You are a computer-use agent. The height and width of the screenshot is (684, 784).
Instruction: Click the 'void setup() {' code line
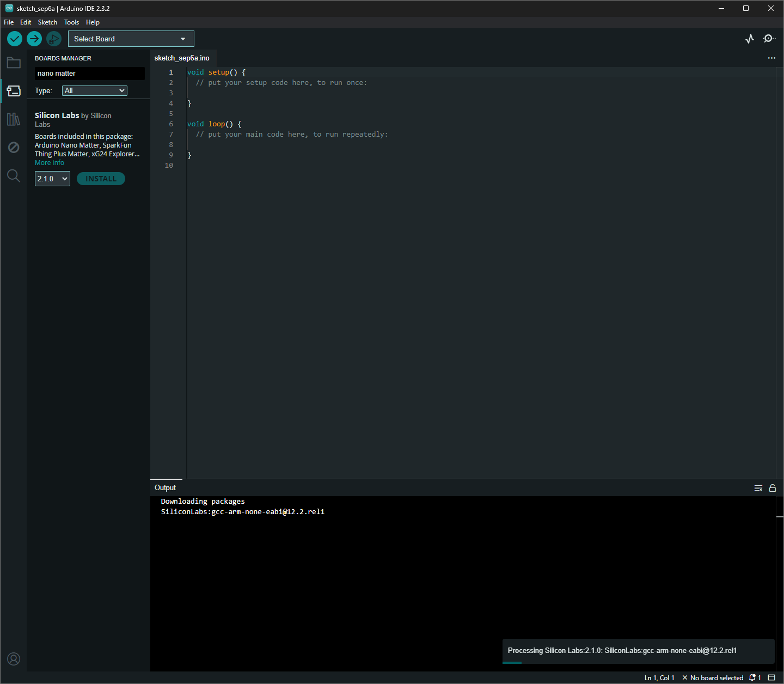tap(217, 72)
